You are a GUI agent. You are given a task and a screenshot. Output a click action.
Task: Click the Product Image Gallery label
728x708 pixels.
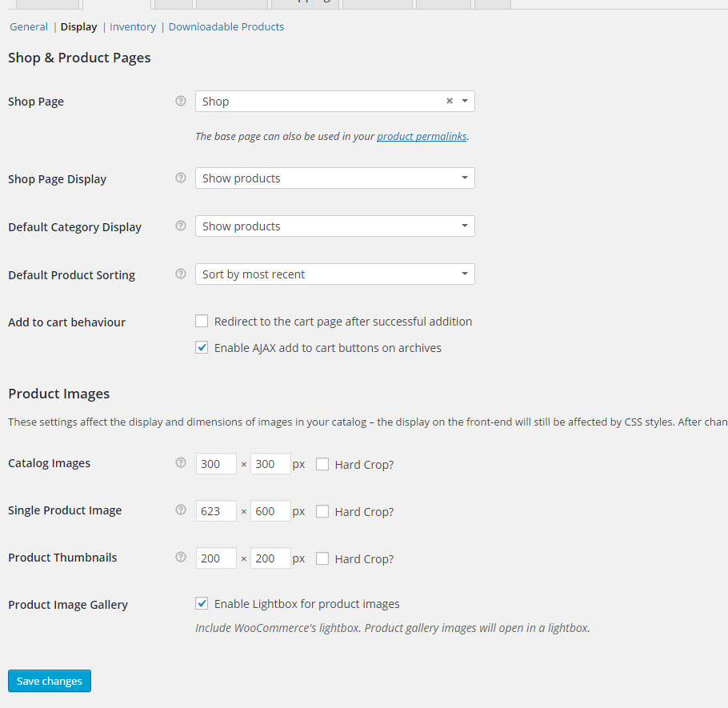pos(68,605)
